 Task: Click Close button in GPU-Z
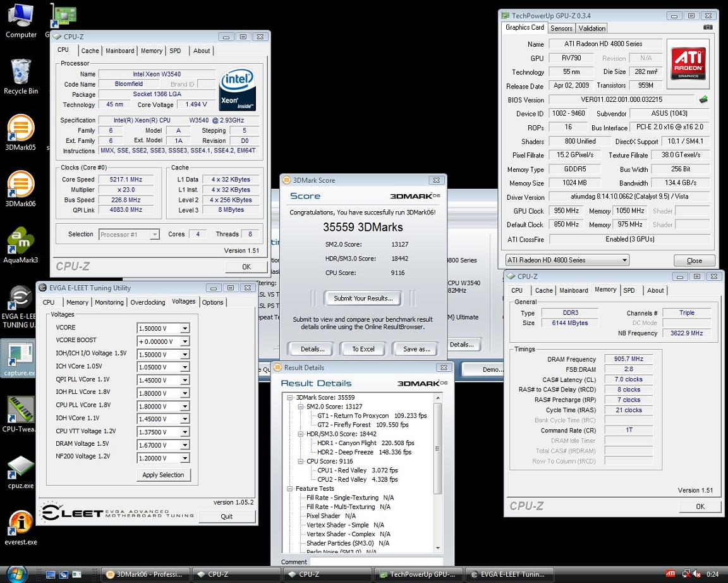pos(694,261)
